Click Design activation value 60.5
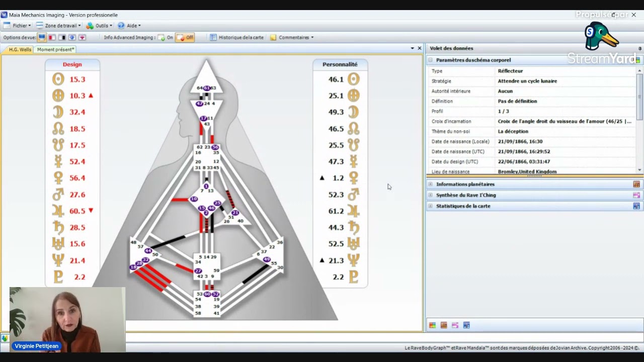Screen dimensions: 644x362 point(77,211)
